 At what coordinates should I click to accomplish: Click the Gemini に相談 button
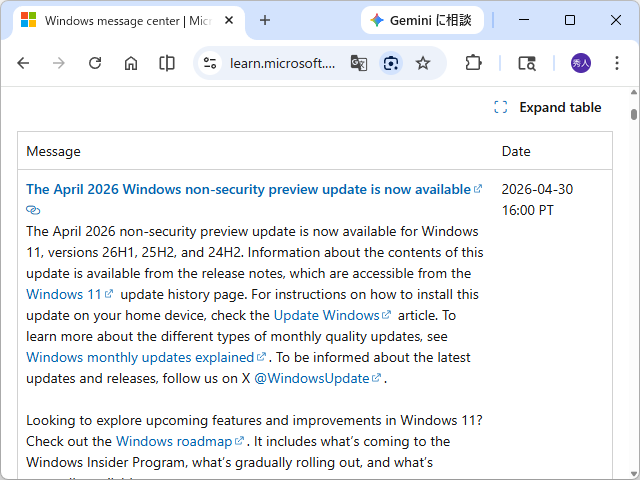[x=422, y=20]
